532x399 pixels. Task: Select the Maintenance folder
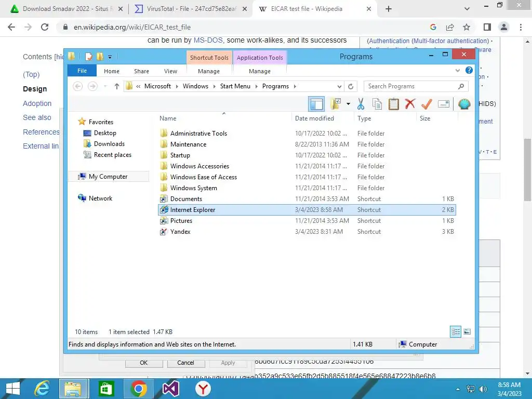pyautogui.click(x=188, y=144)
